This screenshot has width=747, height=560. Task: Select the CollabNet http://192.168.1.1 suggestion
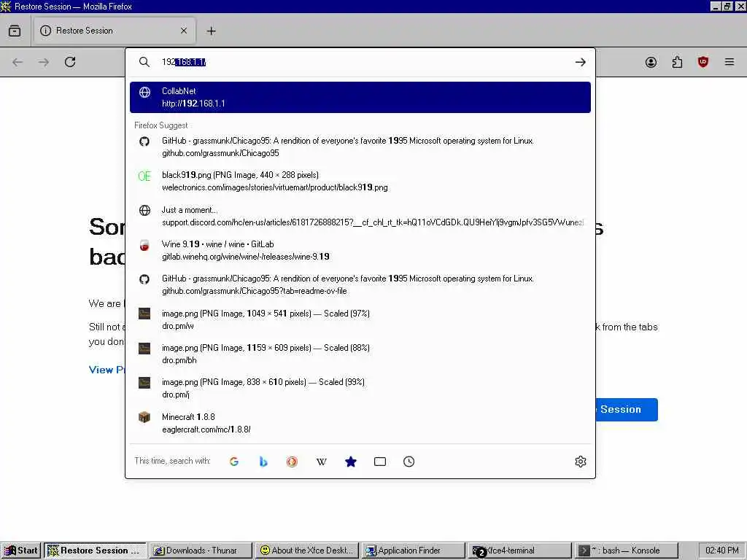[360, 97]
